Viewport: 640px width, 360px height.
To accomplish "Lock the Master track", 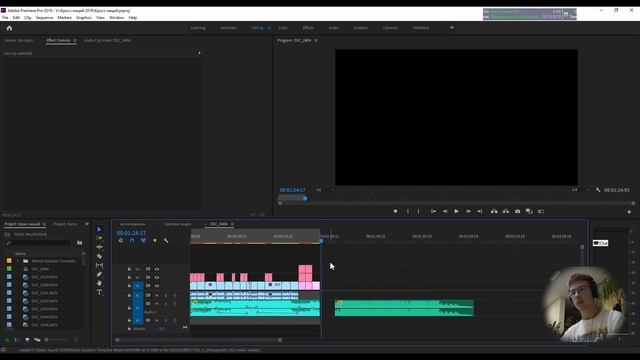I will [x=129, y=329].
